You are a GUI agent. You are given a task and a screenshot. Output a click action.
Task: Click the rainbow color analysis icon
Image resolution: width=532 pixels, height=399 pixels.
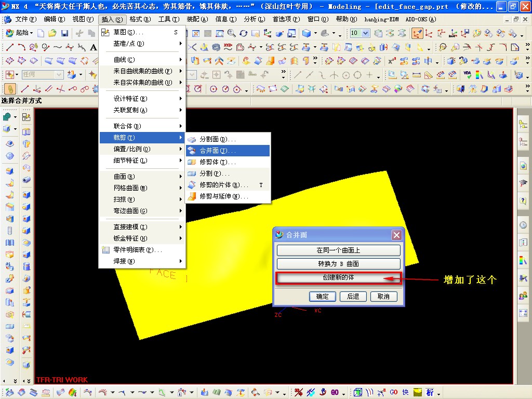pyautogui.click(x=480, y=75)
